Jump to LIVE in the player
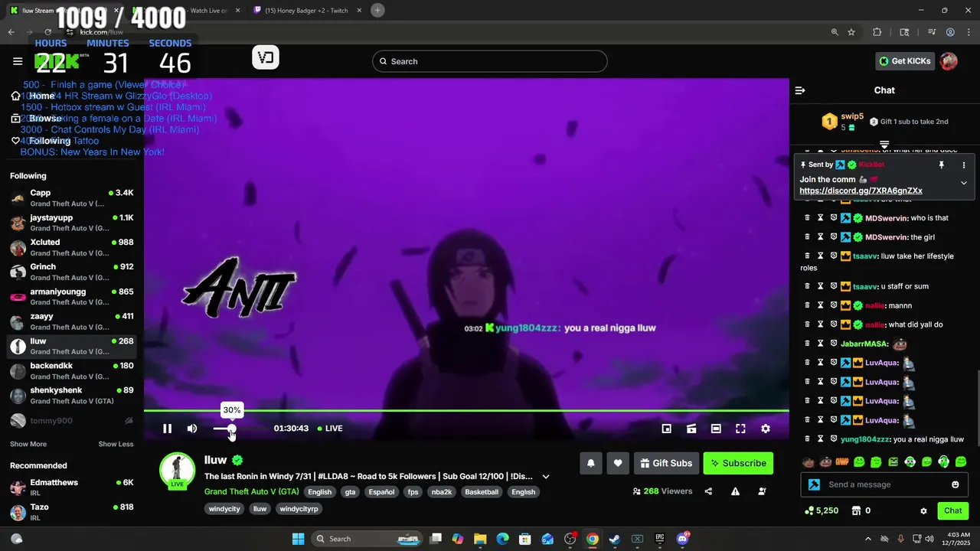Screen dimensions: 980x551 (330, 429)
